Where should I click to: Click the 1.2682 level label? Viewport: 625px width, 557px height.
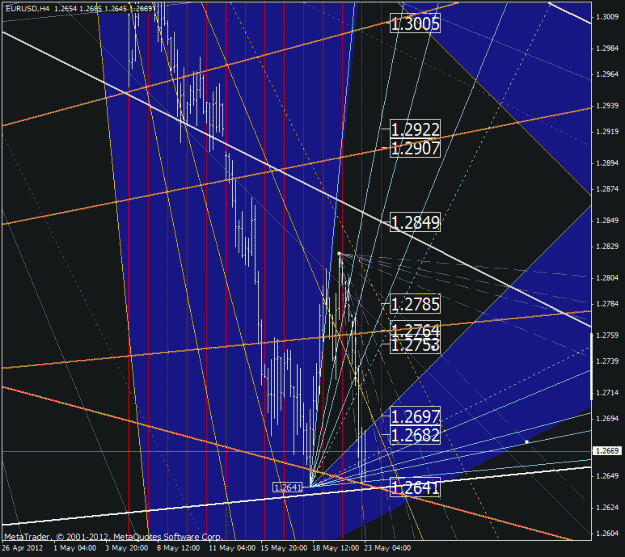coord(415,435)
